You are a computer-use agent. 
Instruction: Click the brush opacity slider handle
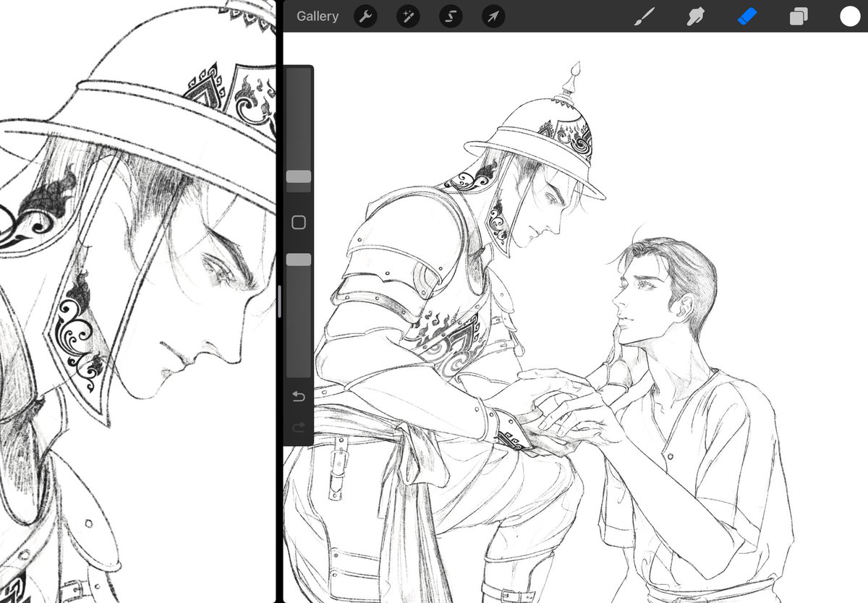click(299, 259)
